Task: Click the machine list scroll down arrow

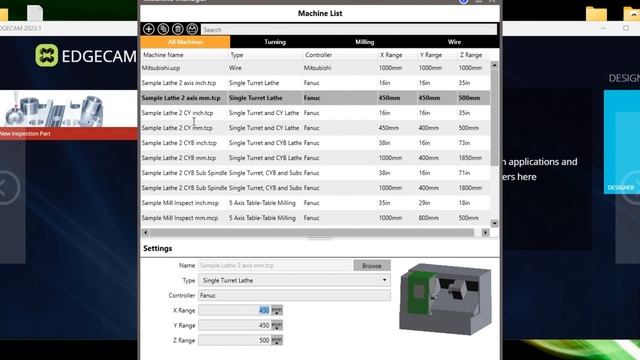Action: point(494,223)
